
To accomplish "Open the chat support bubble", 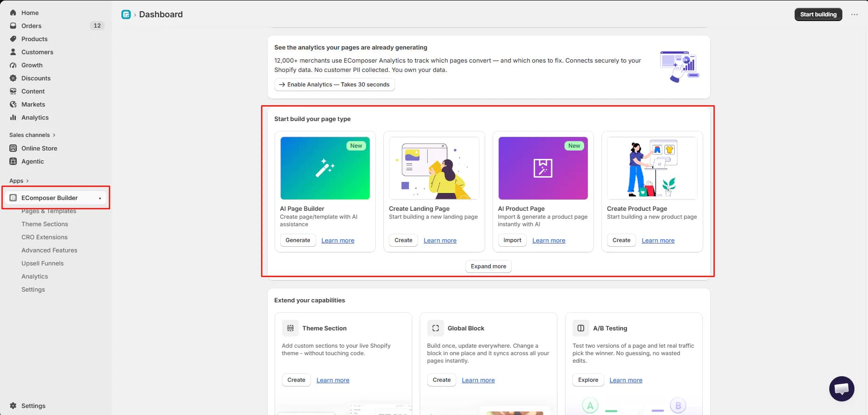I will pyautogui.click(x=842, y=389).
